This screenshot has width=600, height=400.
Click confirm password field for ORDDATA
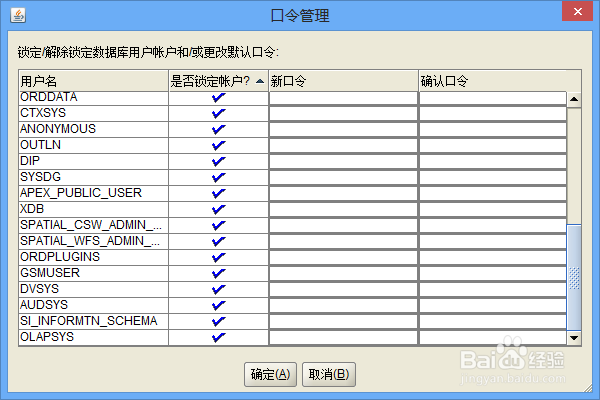coord(493,98)
